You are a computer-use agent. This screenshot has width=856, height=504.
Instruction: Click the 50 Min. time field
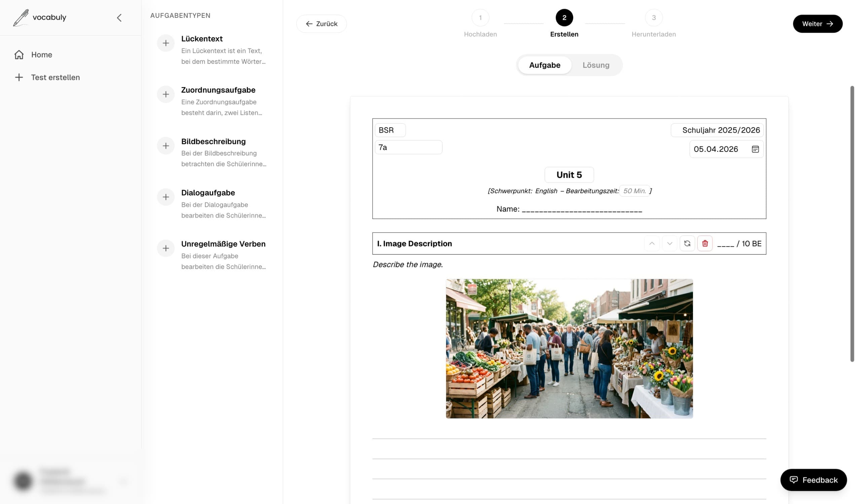click(634, 191)
